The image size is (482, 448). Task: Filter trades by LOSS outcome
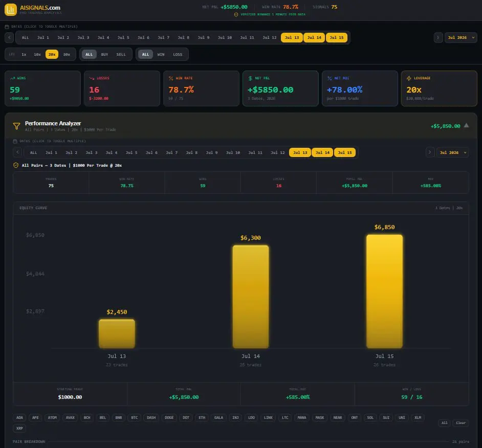click(x=178, y=54)
